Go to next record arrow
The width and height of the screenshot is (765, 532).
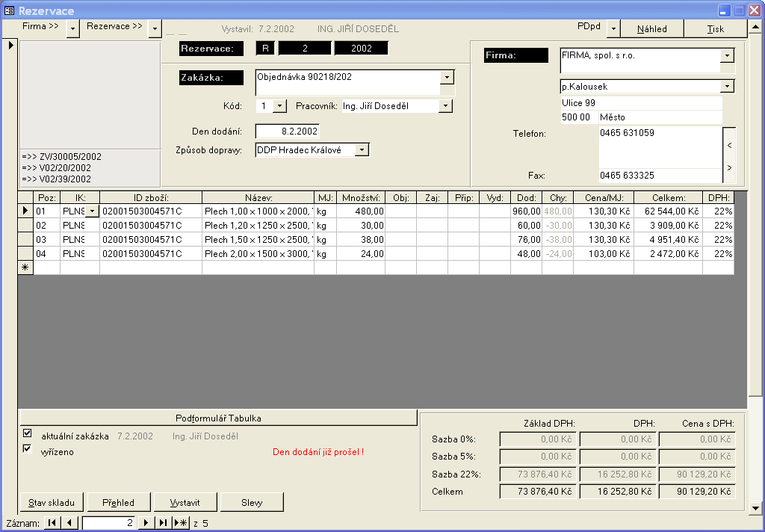(146, 523)
